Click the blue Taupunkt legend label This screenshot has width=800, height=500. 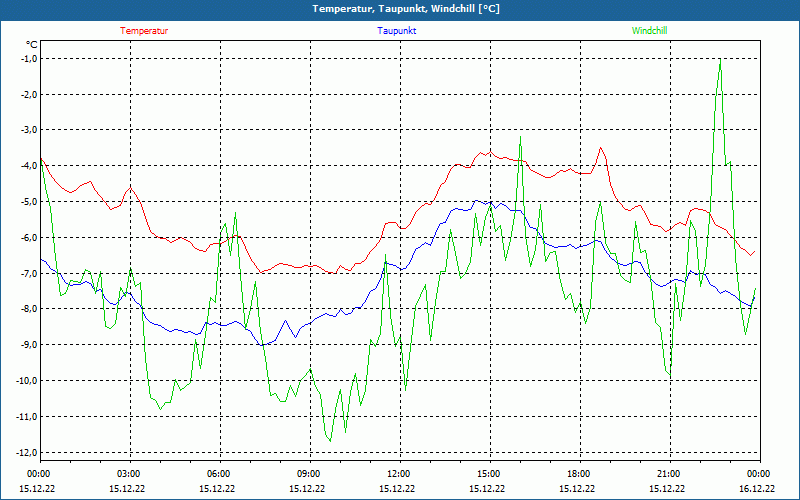396,31
